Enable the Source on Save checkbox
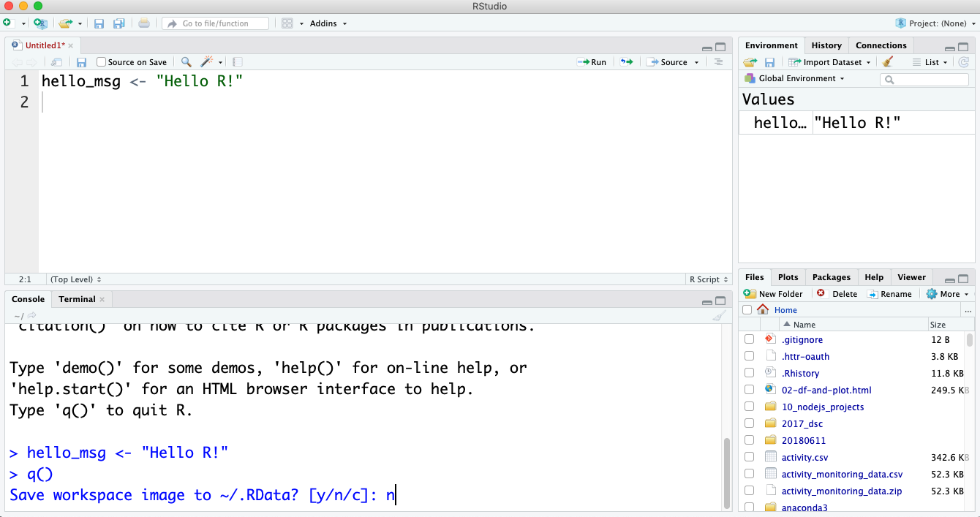The width and height of the screenshot is (980, 517). [x=102, y=62]
